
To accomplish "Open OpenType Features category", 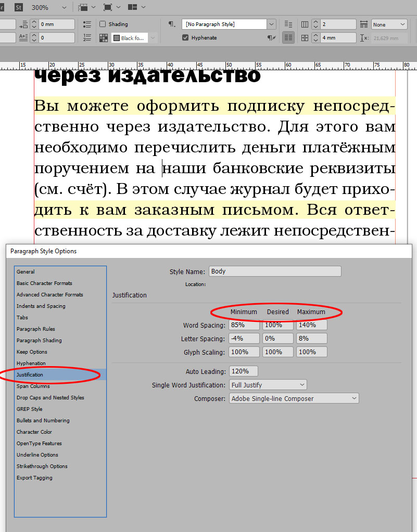I will 60,444.
